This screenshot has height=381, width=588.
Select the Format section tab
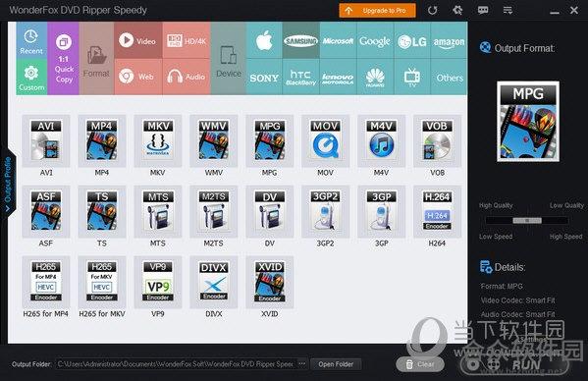(96, 58)
